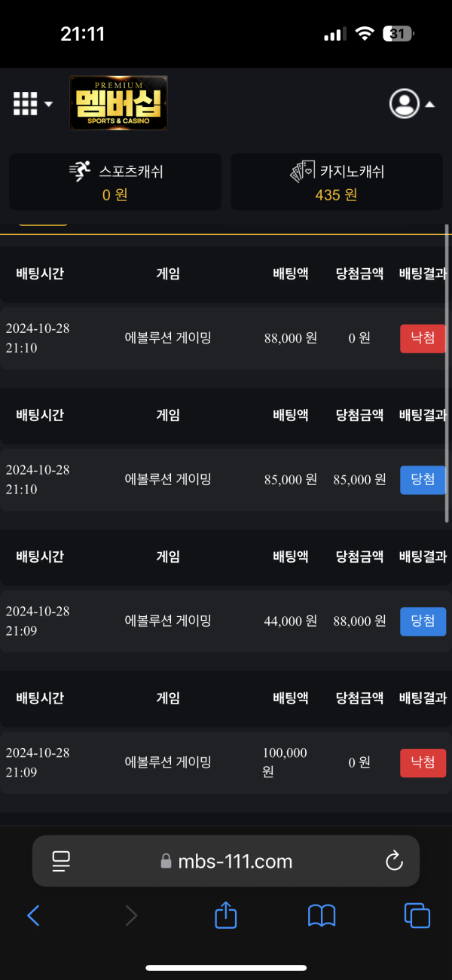This screenshot has width=452, height=980.
Task: Tap the running figure sports icon
Action: [80, 172]
